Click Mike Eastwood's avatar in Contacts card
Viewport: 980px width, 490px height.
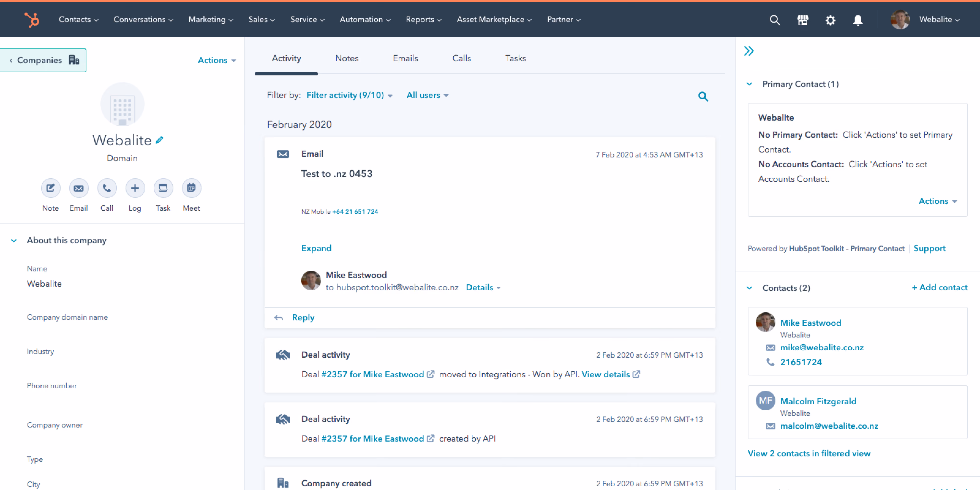click(x=765, y=322)
